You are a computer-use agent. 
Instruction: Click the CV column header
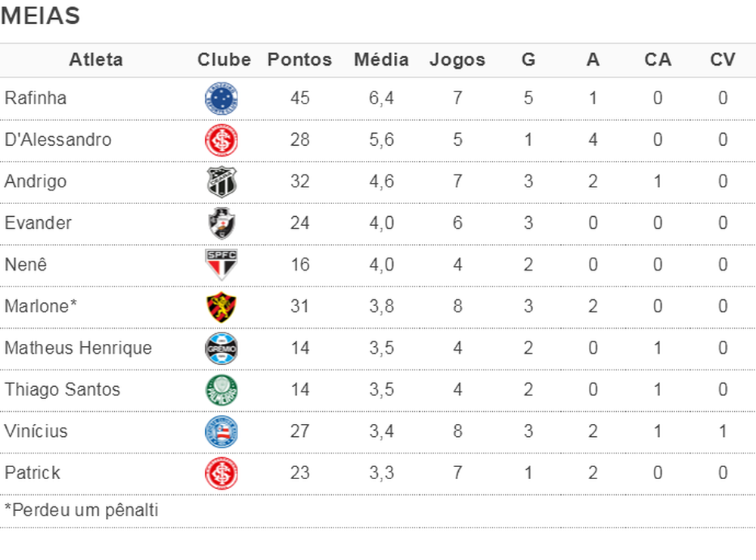click(723, 60)
